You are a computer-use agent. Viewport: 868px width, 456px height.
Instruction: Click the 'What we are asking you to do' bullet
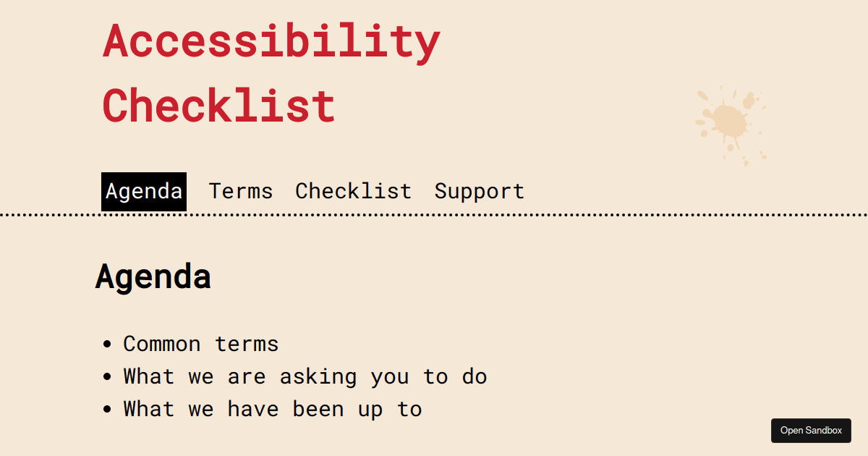305,376
